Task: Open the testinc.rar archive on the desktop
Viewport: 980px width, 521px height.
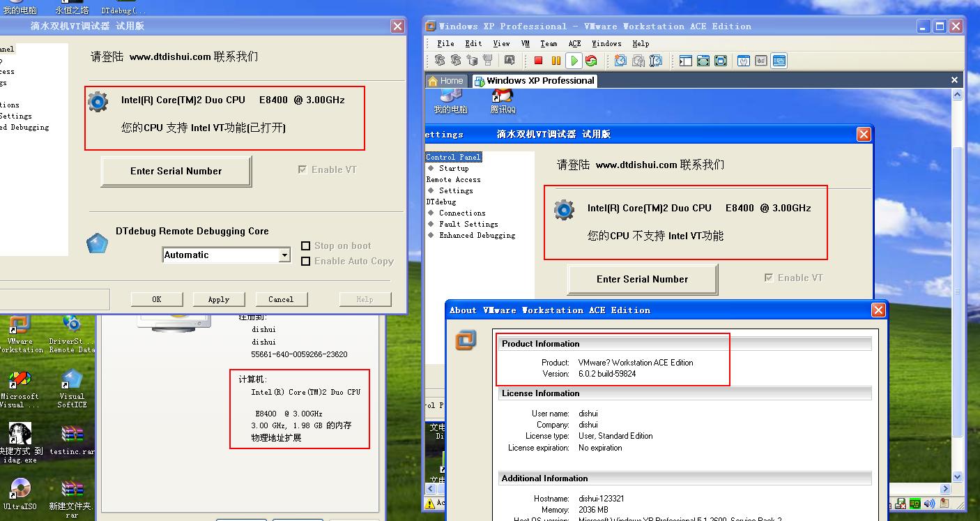Action: pyautogui.click(x=72, y=439)
